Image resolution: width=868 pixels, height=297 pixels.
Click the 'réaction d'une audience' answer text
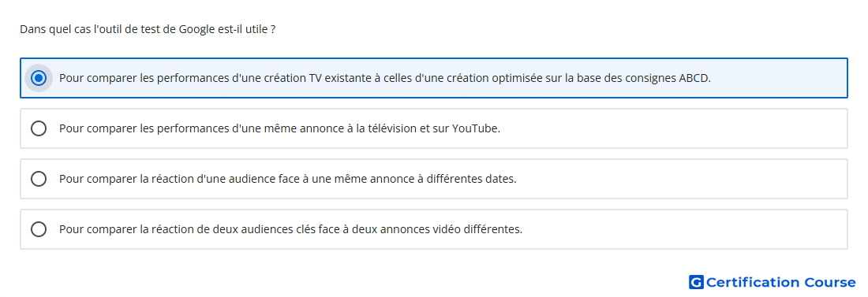[288, 179]
